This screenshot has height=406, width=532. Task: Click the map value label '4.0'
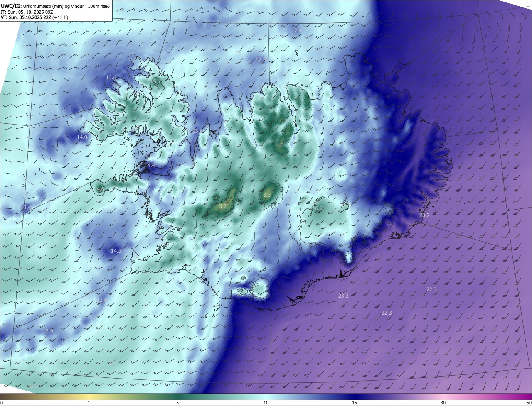[x=280, y=146]
